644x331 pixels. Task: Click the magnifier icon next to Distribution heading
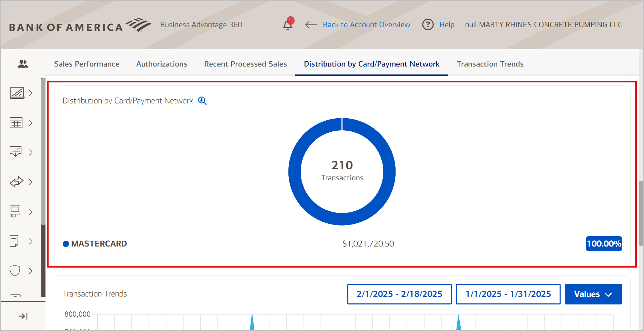[202, 101]
